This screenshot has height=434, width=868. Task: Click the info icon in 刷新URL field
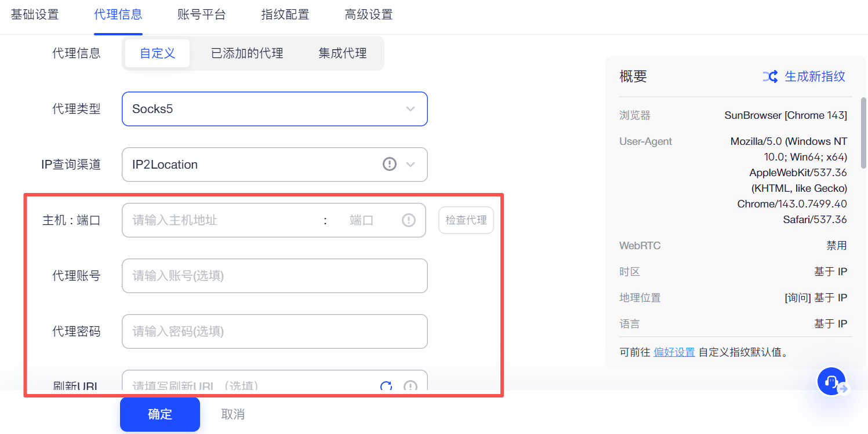pyautogui.click(x=411, y=386)
